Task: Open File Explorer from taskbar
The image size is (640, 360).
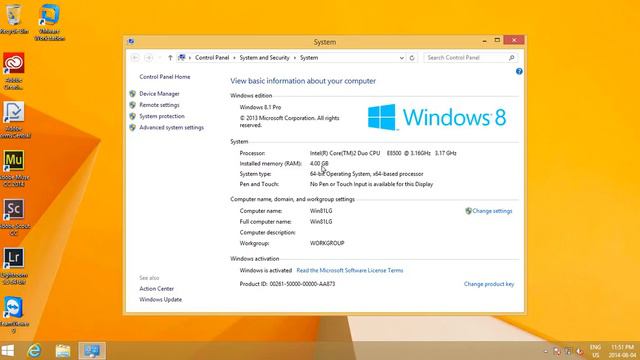Action: [63, 351]
